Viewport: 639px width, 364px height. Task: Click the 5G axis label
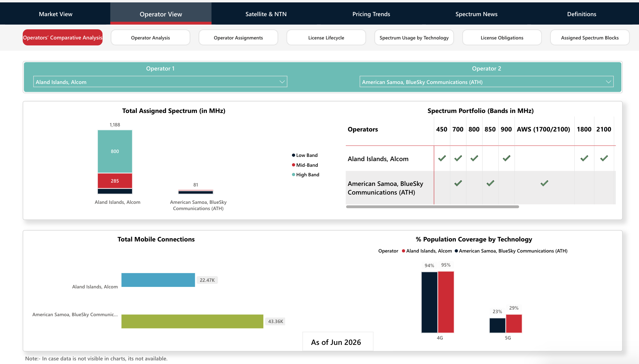[508, 338]
